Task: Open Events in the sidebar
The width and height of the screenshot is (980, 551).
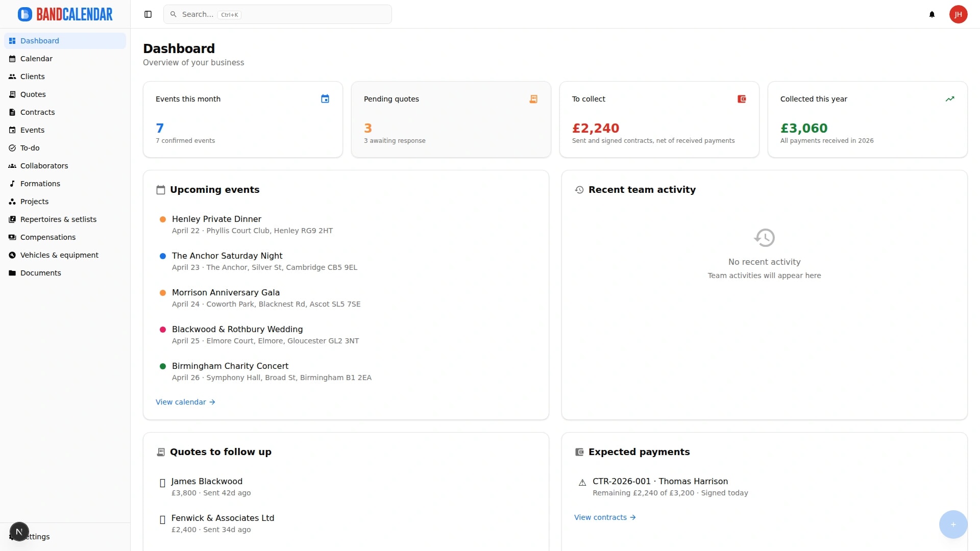Action: [x=65, y=130]
